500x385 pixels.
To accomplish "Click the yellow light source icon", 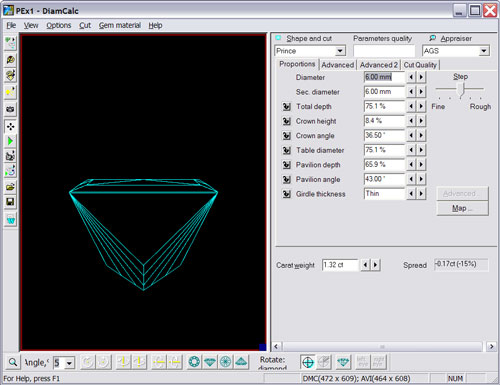I will coord(10,92).
